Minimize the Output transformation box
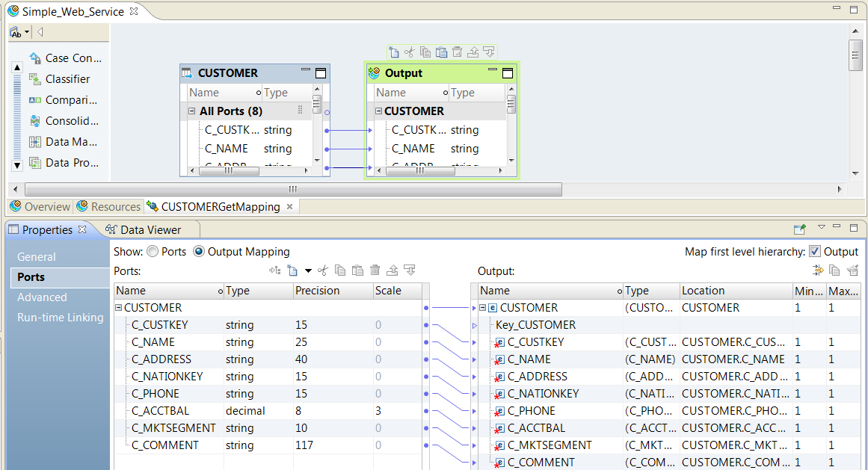Viewport: 868px width, 470px height. tap(492, 69)
